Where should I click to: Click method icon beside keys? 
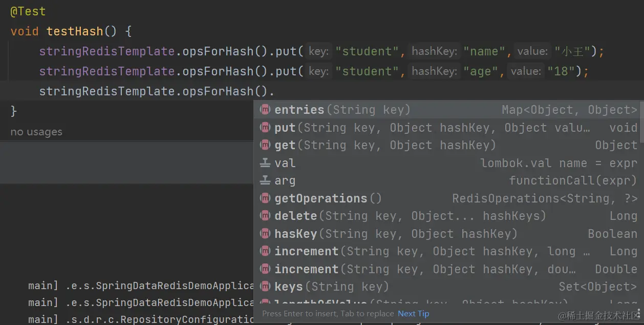[x=265, y=287]
